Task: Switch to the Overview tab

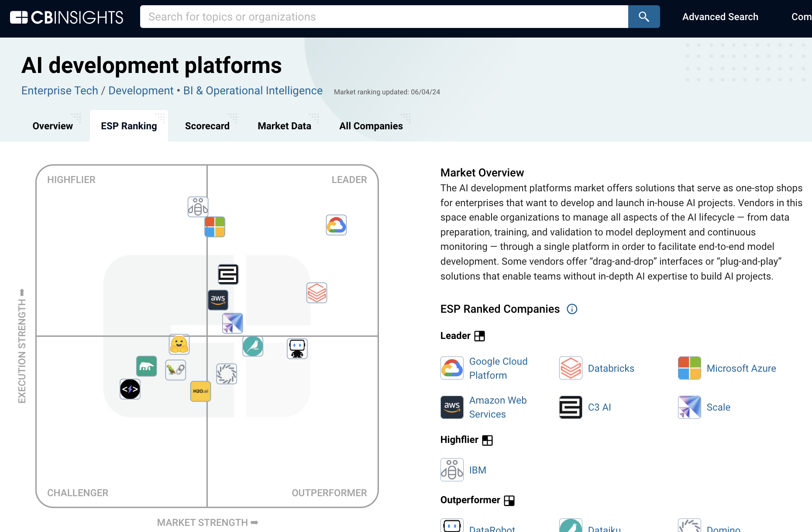Action: 53,126
